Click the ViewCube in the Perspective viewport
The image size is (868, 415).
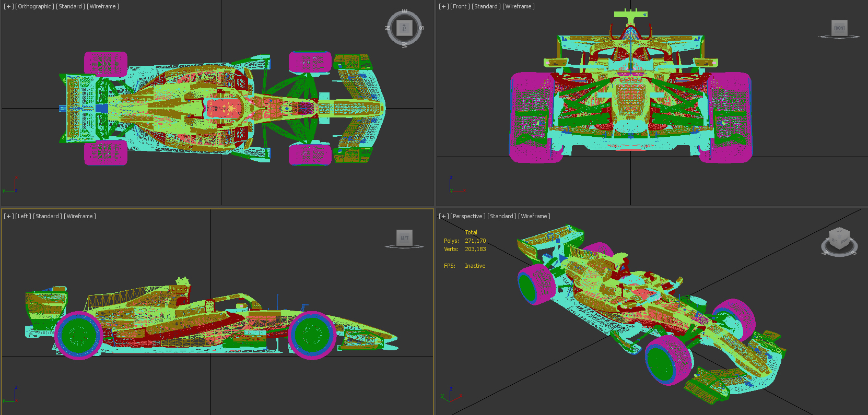(839, 240)
